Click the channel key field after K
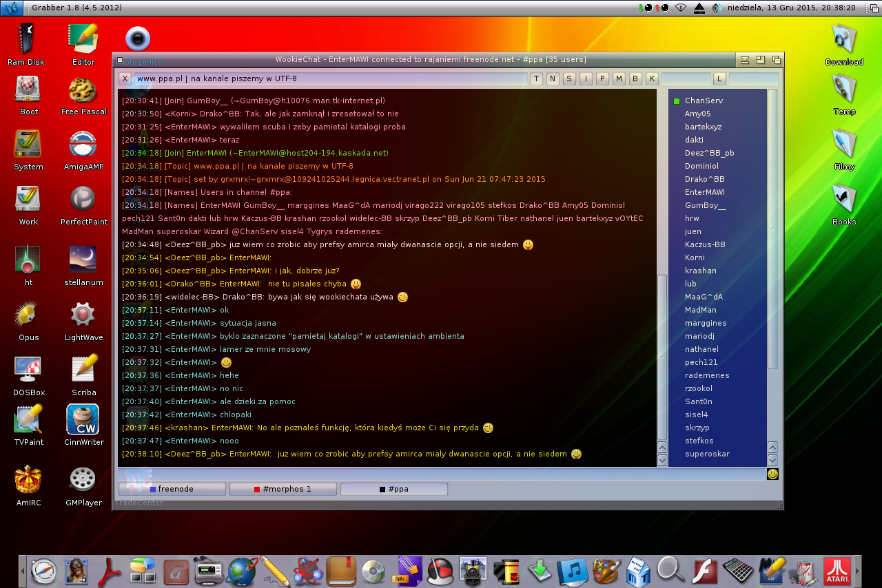The image size is (882, 588). coord(686,78)
